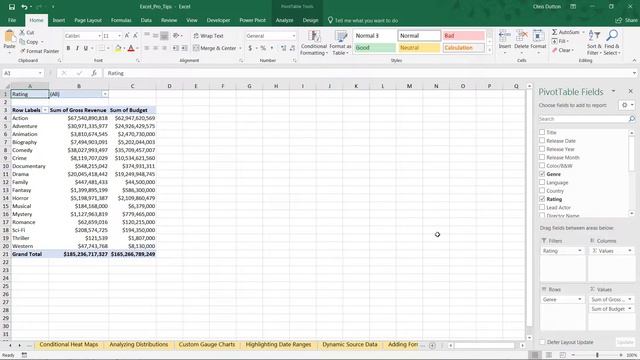This screenshot has width=640, height=360.
Task: Apply the Bad cell style
Action: (x=464, y=36)
